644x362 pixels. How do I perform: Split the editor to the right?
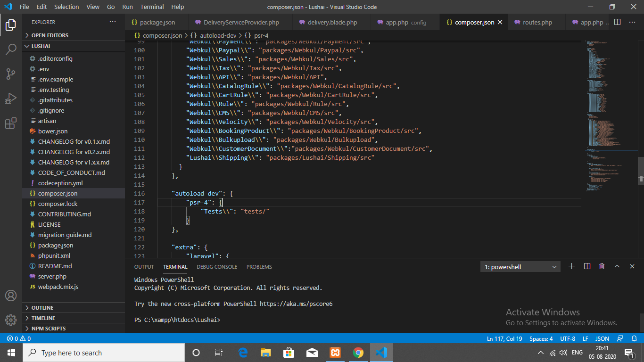coord(618,22)
